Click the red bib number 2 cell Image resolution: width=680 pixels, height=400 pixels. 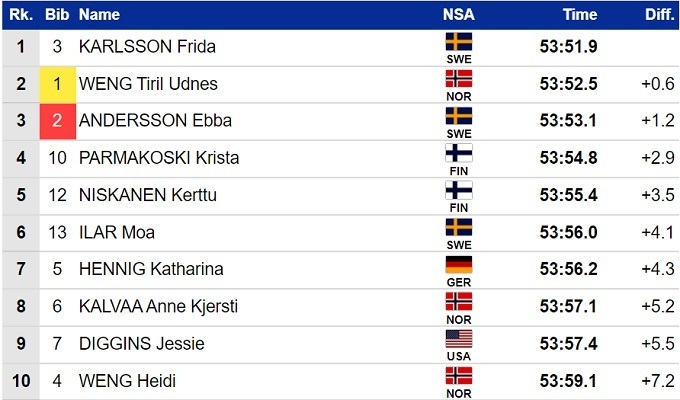[x=58, y=121]
